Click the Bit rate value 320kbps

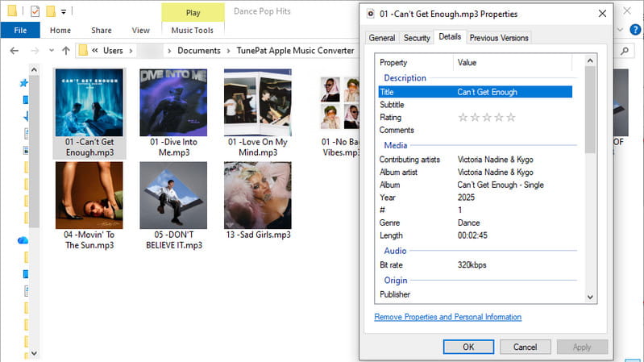[472, 265]
